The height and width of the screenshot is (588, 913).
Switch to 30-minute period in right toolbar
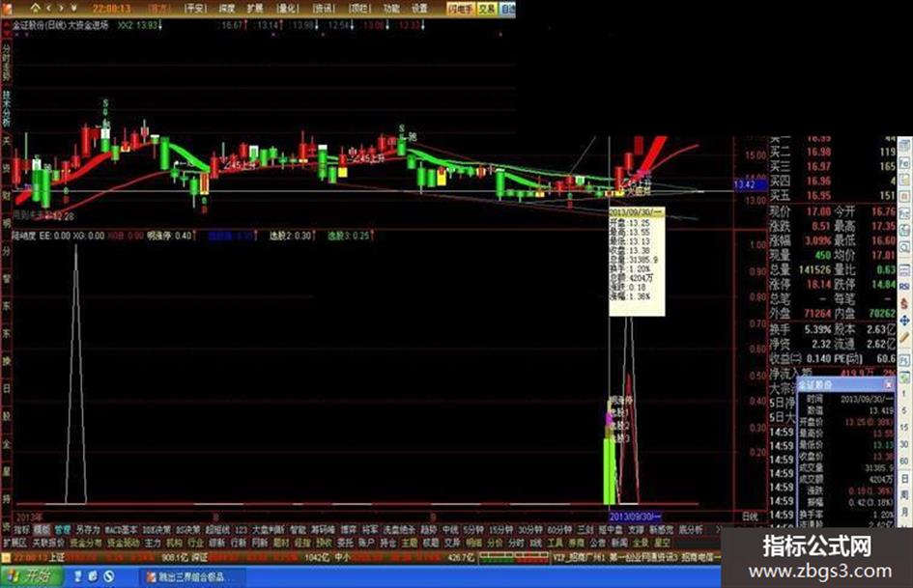pyautogui.click(x=904, y=444)
